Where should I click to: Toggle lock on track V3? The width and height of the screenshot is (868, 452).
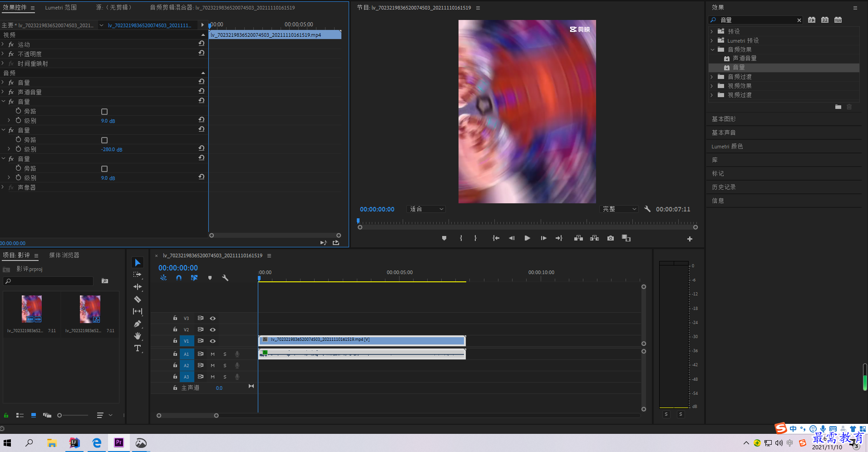click(x=175, y=318)
